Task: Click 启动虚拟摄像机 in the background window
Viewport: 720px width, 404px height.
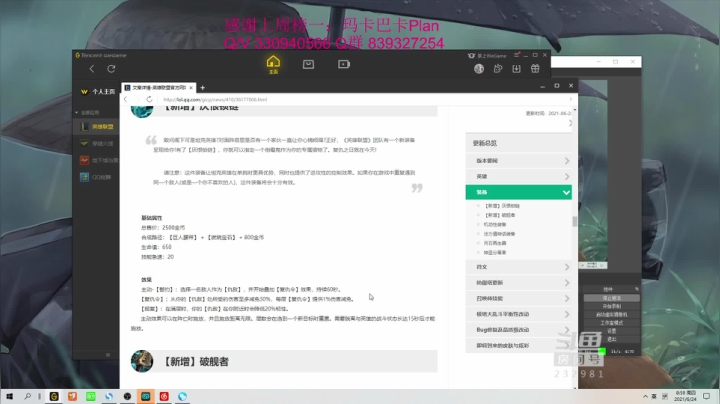Action: pyautogui.click(x=611, y=314)
